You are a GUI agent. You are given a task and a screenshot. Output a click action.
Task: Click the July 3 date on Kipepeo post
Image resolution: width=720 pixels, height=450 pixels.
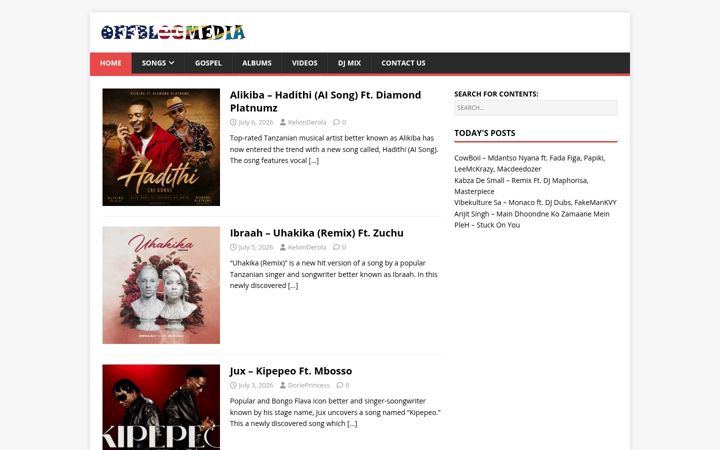click(x=256, y=385)
